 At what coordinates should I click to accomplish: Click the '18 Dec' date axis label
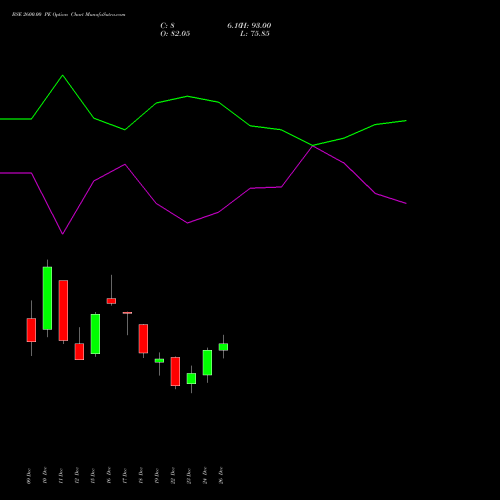[141, 476]
